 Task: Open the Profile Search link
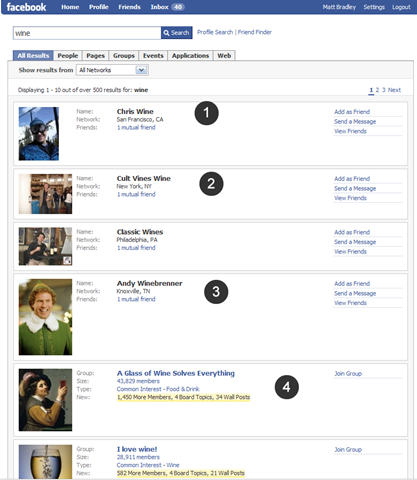tap(215, 32)
